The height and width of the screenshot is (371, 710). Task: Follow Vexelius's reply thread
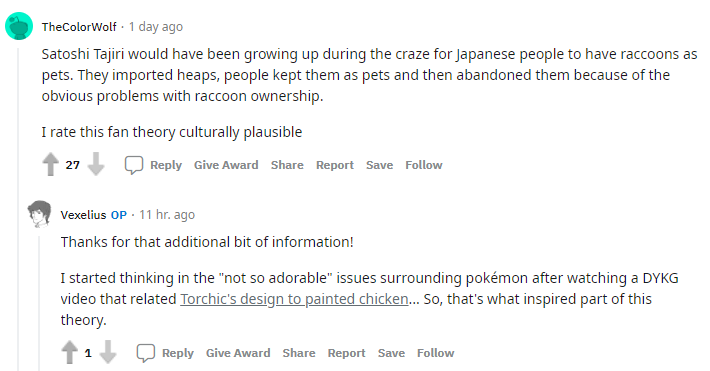(436, 353)
